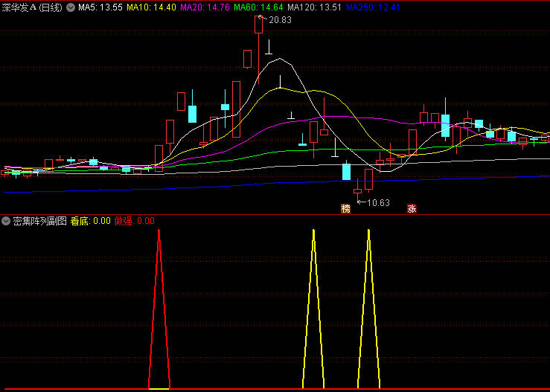The height and width of the screenshot is (392, 550).
Task: Click the MA250 blue average label
Action: pos(373,7)
